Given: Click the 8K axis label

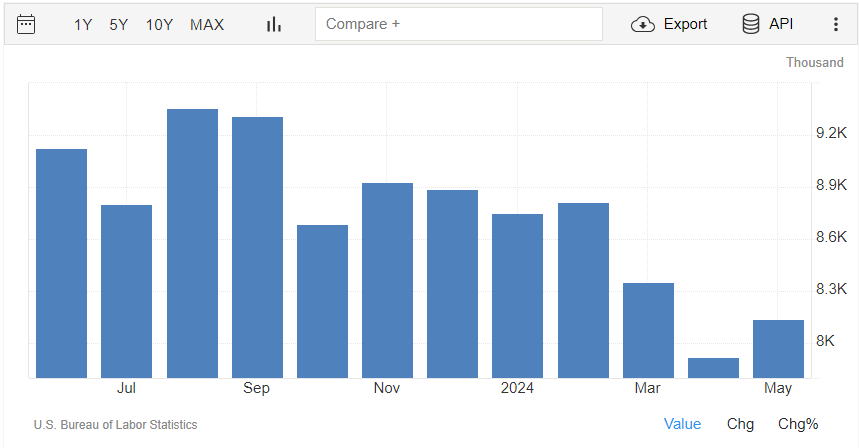Looking at the screenshot, I should point(825,341).
